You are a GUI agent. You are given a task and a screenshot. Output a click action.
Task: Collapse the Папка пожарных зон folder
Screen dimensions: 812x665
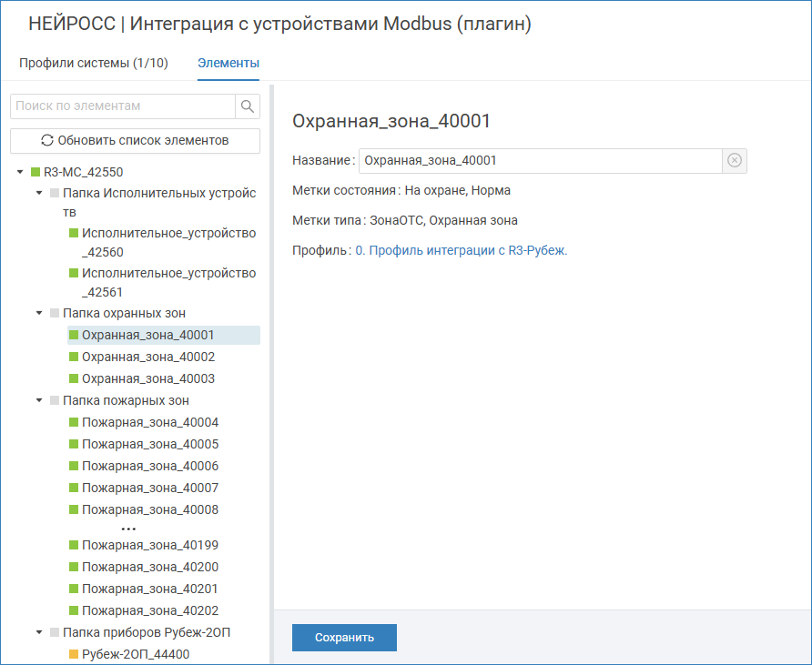[x=39, y=401]
